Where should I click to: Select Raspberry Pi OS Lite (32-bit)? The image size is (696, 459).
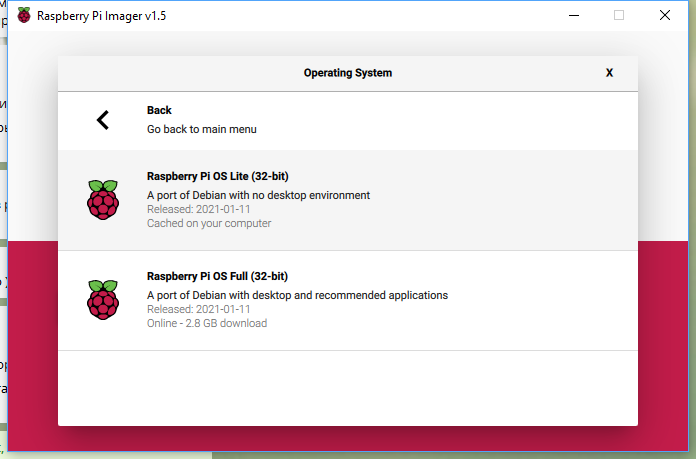(348, 200)
